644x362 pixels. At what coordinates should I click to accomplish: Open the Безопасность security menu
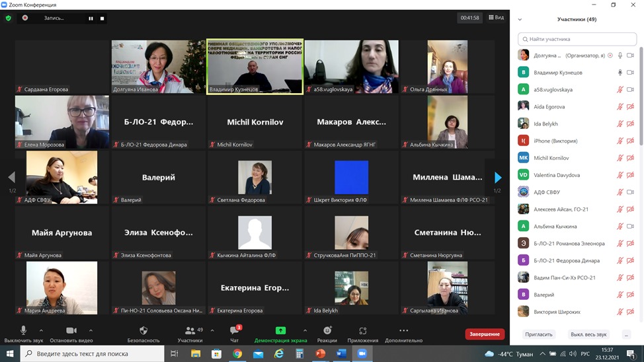143,334
